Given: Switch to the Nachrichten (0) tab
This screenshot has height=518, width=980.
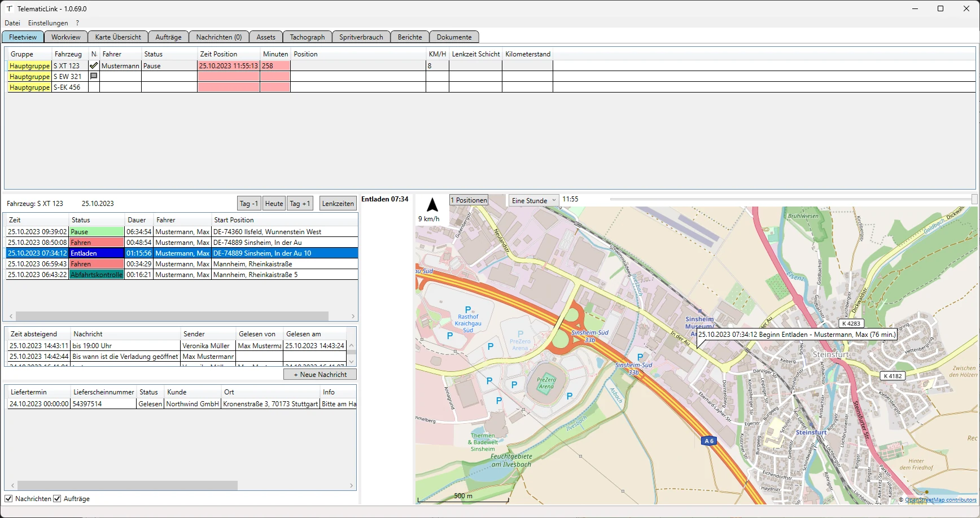Looking at the screenshot, I should click(x=219, y=37).
